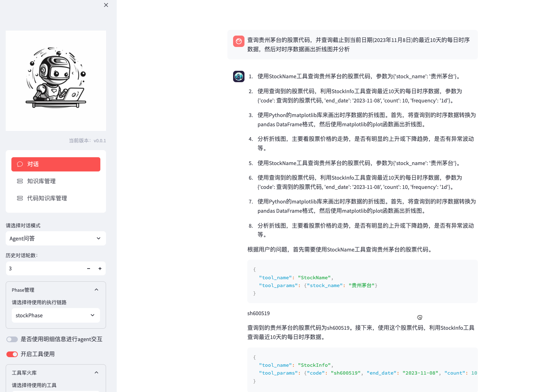Viewport: 553px width, 392px height.
Task: Click the sh600519 stock code text
Action: point(258,313)
